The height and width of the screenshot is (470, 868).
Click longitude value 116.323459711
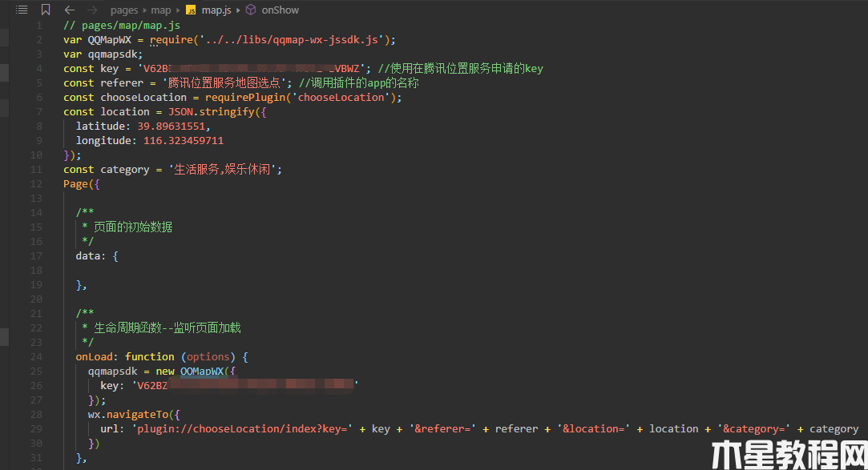pos(184,140)
